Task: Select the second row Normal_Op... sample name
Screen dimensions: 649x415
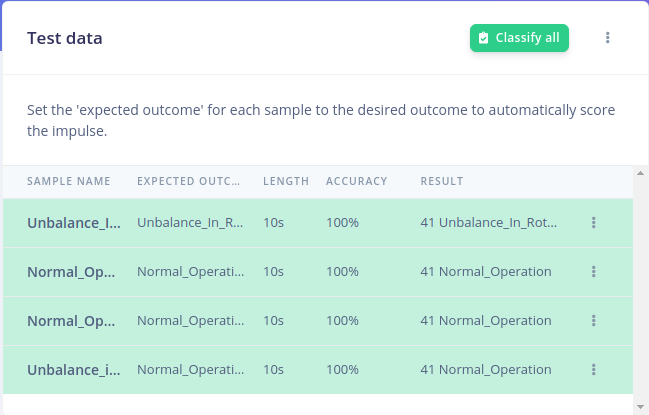Action: (x=71, y=272)
